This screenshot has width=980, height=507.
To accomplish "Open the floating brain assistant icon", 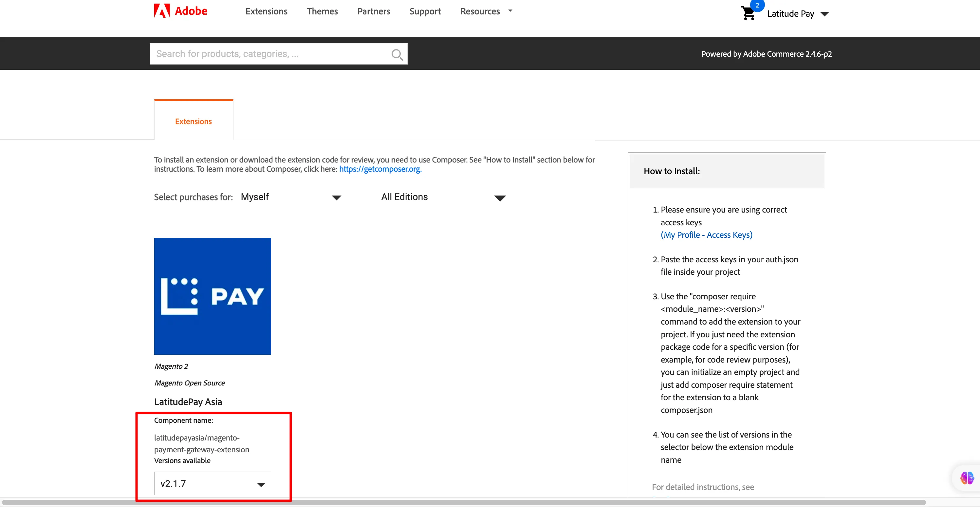I will click(x=967, y=478).
